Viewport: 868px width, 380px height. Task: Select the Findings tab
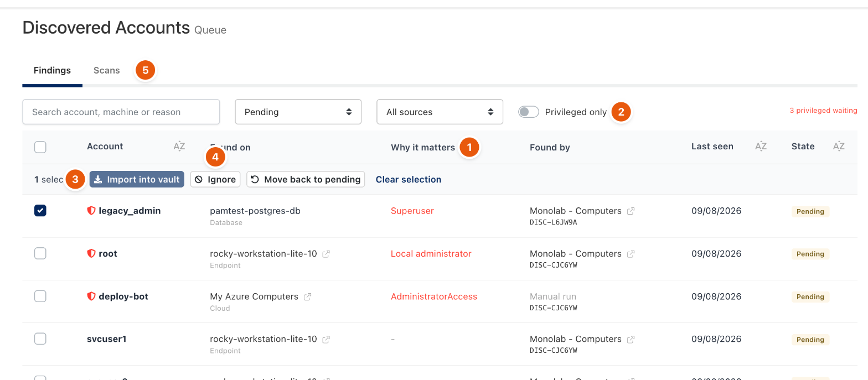[52, 70]
